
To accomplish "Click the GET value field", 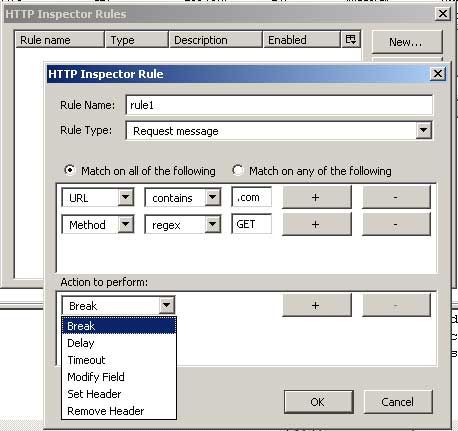I will (x=251, y=224).
